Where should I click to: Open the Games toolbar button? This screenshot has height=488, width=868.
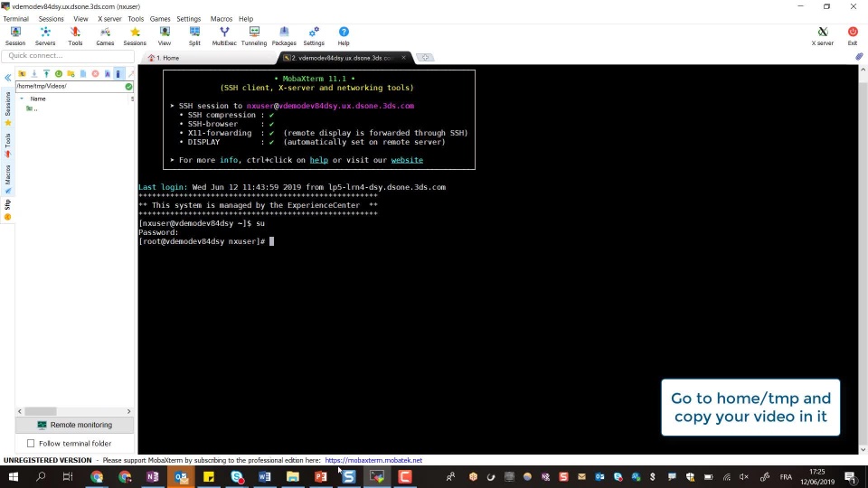(105, 36)
